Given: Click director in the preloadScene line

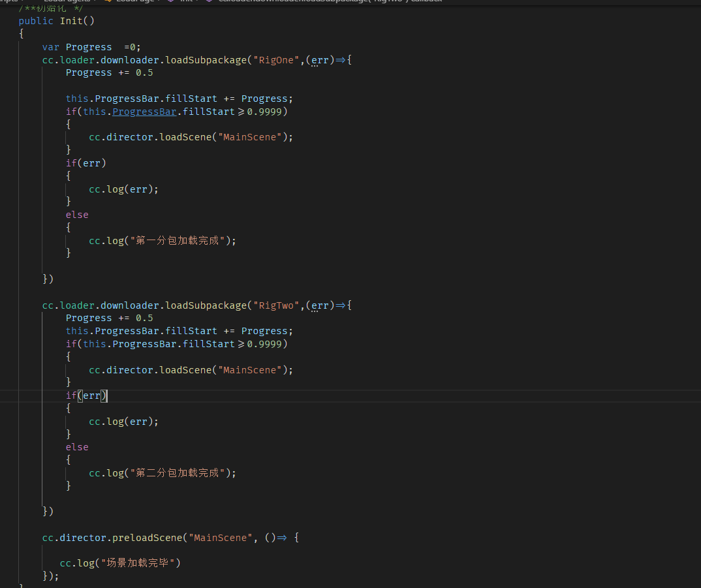Looking at the screenshot, I should pyautogui.click(x=83, y=538).
